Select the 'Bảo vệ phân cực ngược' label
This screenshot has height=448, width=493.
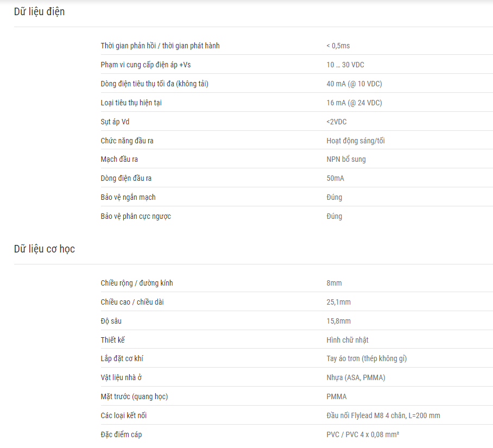click(x=136, y=216)
